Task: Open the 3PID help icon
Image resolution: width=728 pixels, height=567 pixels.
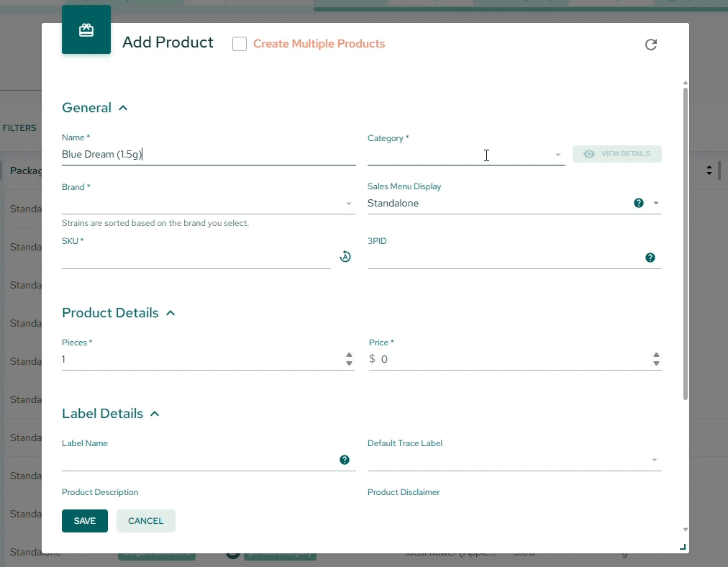Action: 650,258
